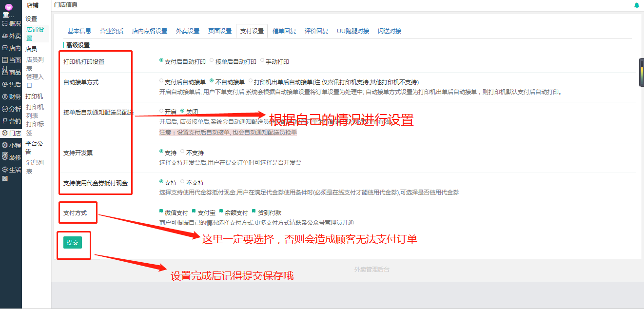Viewport: 644px width, 309px height.
Task: Click 门店信息 page title text
Action: pyautogui.click(x=66, y=5)
